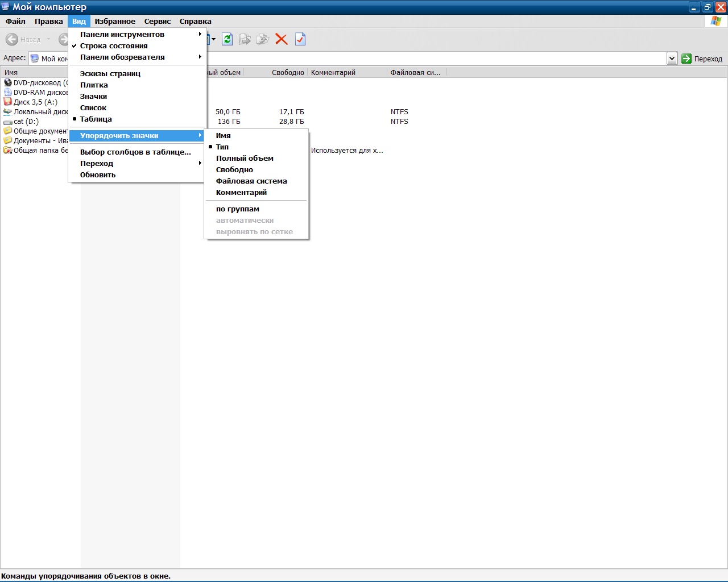Select the Плитка view mode

[136, 85]
